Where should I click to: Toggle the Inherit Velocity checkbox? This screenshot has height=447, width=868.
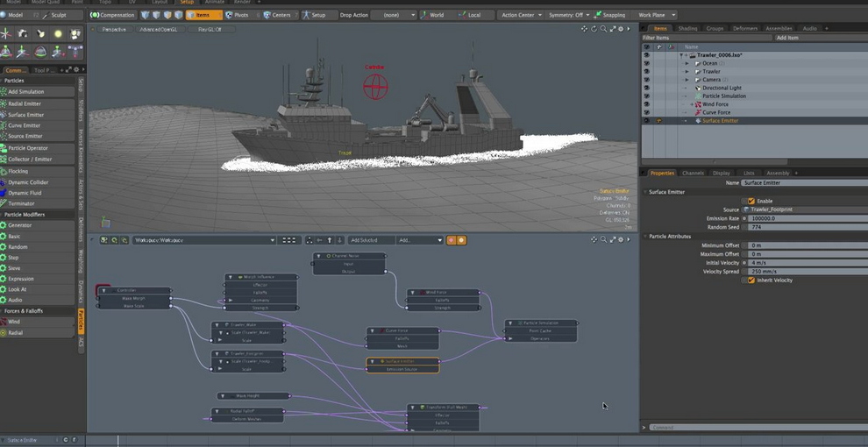click(x=751, y=280)
